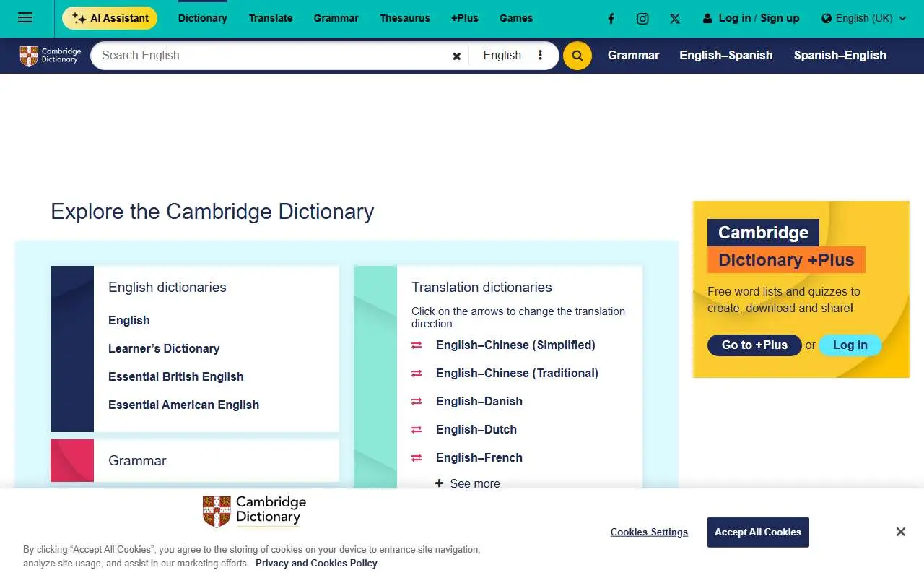The width and height of the screenshot is (924, 578).
Task: Click the Go to +Plus button
Action: 754,345
